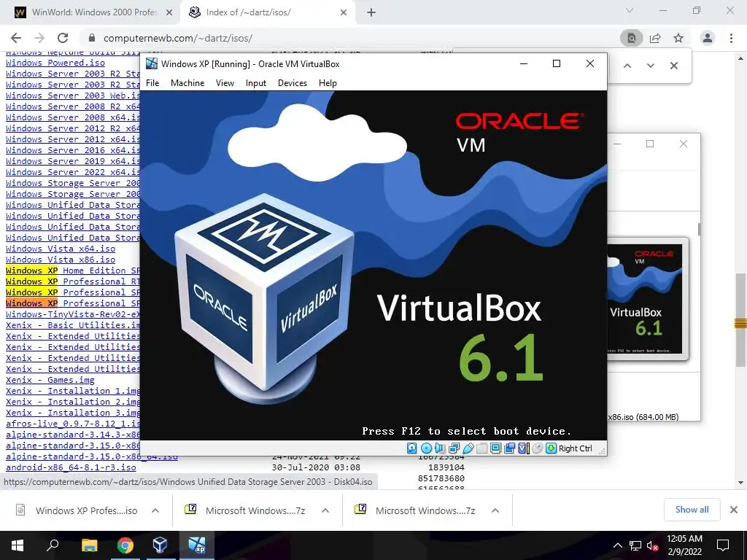The height and width of the screenshot is (560, 747).
Task: Click the optical drive icon in VM status bar
Action: click(426, 448)
